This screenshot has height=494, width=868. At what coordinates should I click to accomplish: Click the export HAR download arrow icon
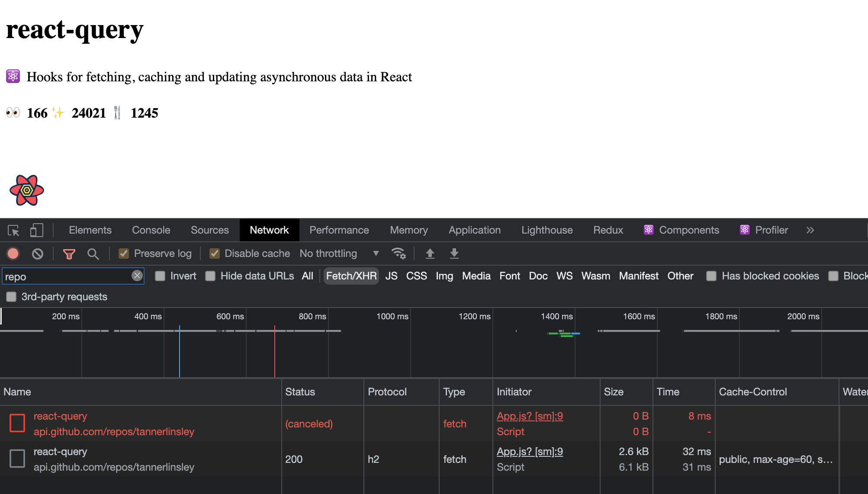click(454, 253)
